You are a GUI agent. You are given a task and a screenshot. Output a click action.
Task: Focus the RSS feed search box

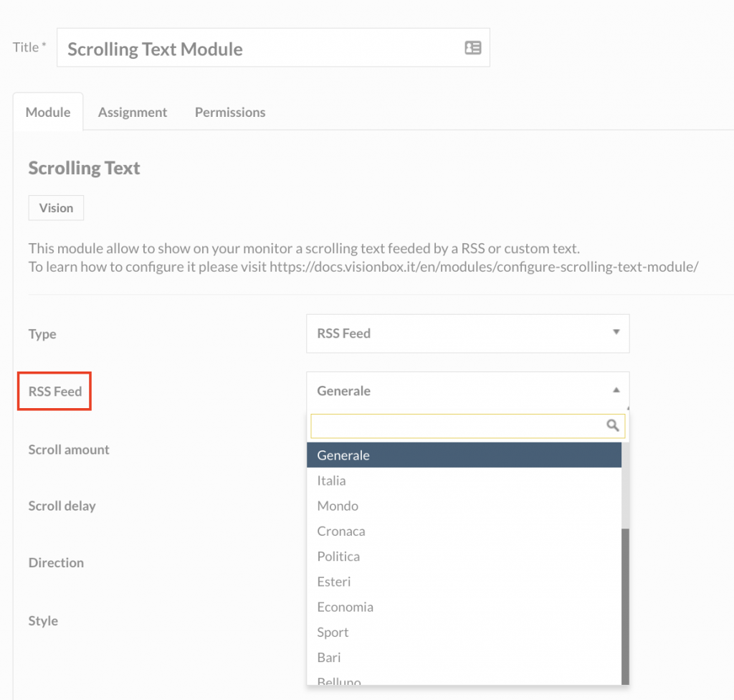(467, 426)
